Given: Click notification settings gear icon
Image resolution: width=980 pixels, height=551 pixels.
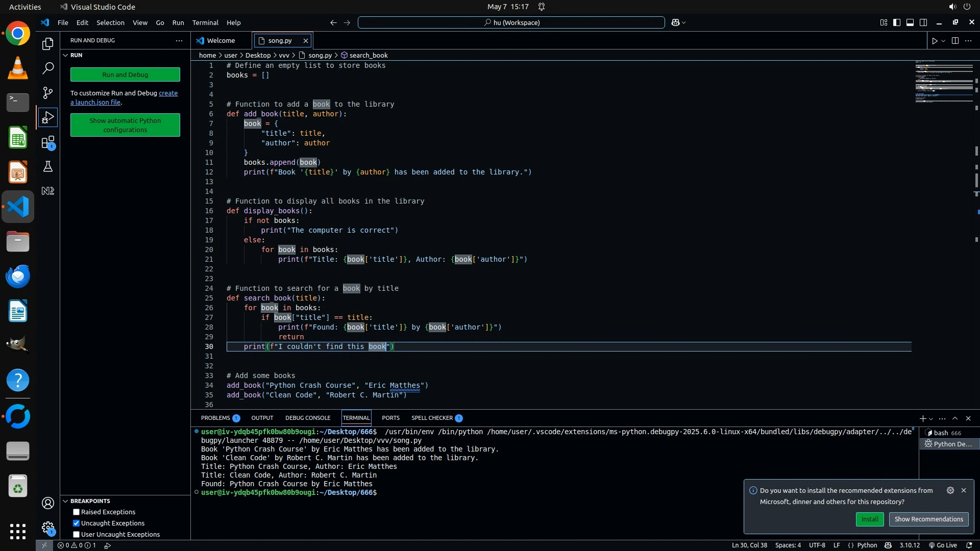Looking at the screenshot, I should pos(950,490).
